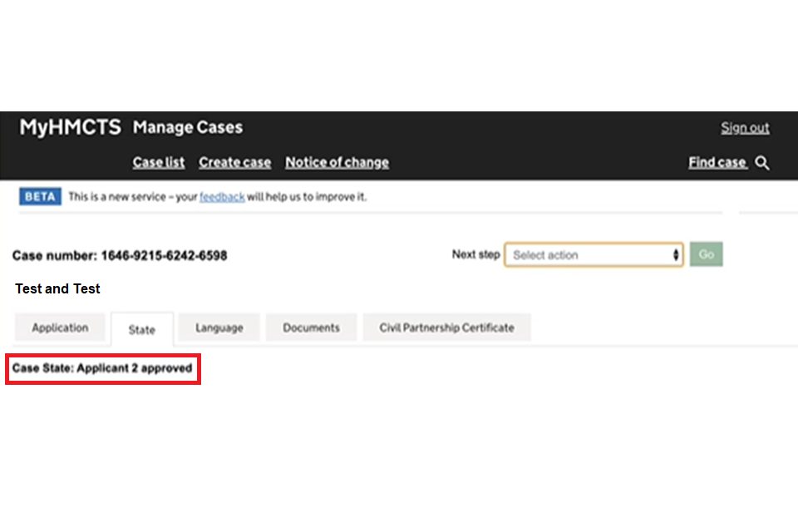Switch to the Application tab

click(60, 328)
